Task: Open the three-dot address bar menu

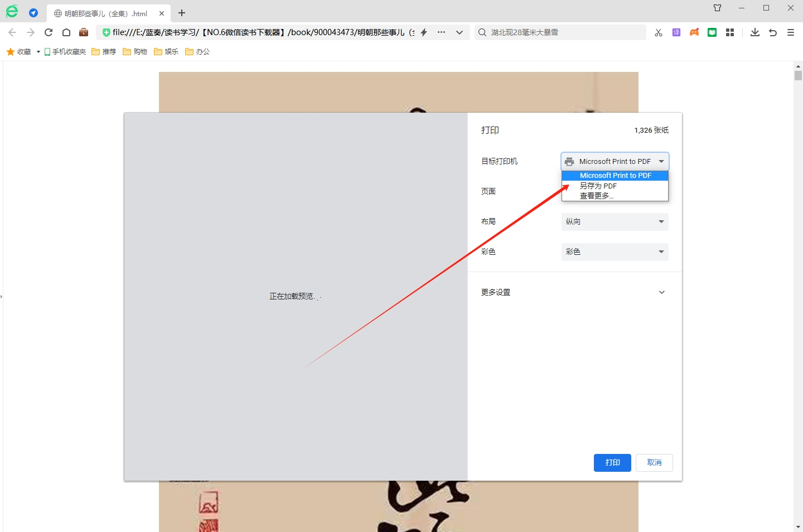Action: (441, 32)
